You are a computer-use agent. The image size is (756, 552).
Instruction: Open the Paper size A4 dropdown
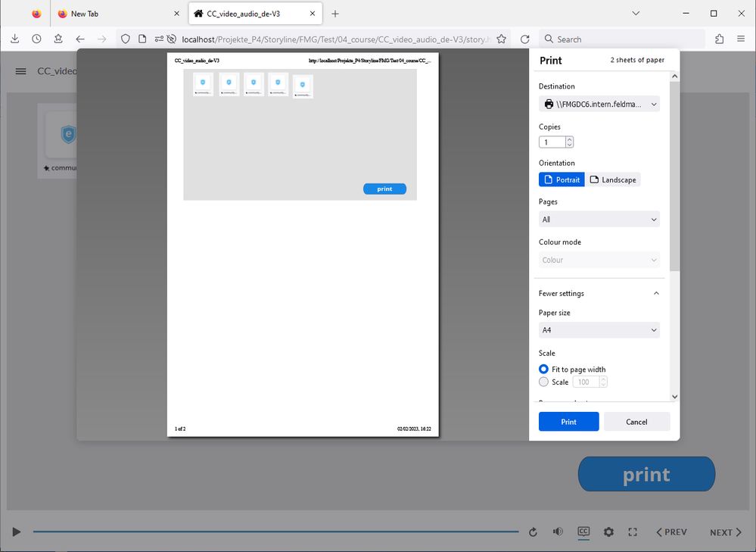(x=599, y=330)
